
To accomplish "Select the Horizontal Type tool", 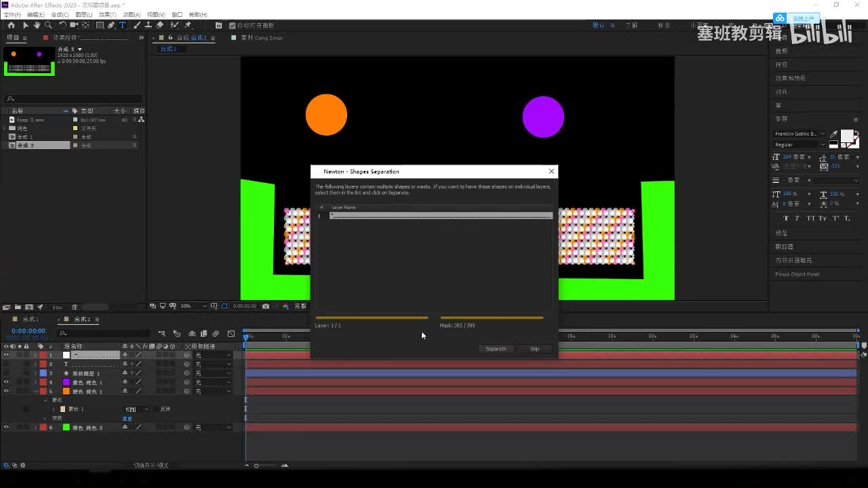I will pyautogui.click(x=123, y=25).
